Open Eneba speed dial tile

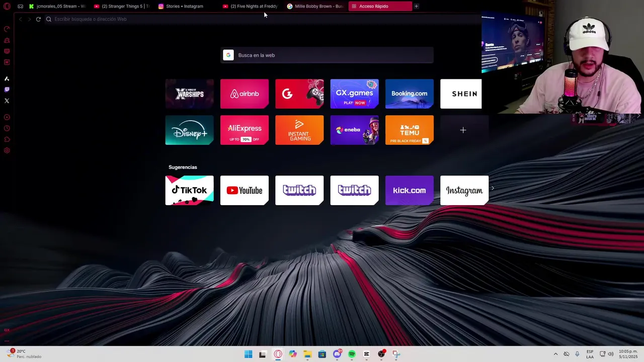(x=354, y=130)
